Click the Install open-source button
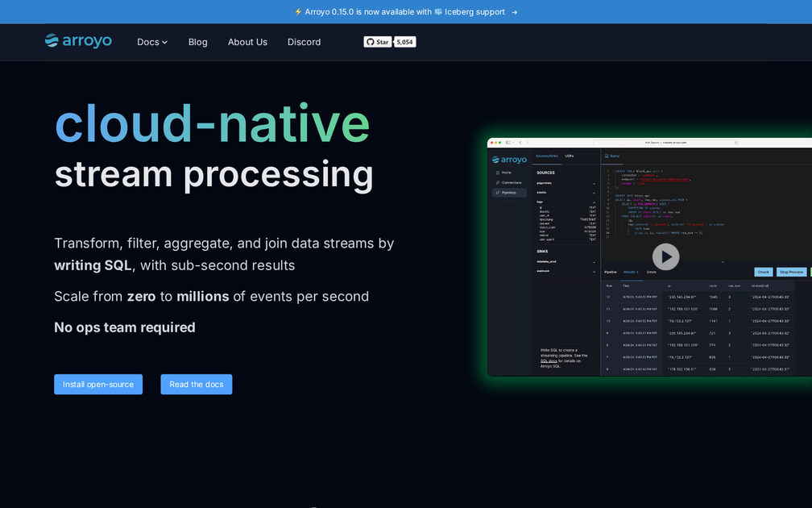The width and height of the screenshot is (812, 508). coord(98,384)
